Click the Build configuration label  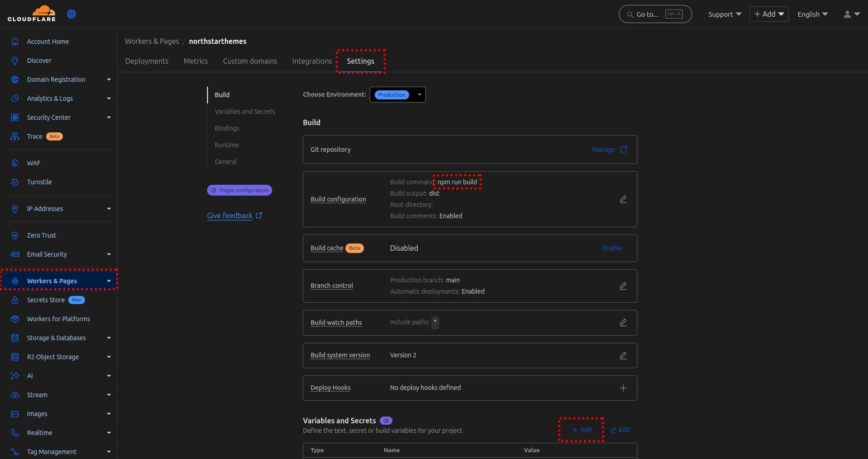pyautogui.click(x=338, y=199)
